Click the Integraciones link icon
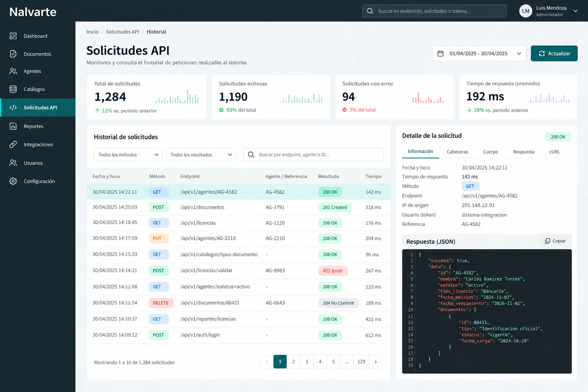The width and height of the screenshot is (588, 392). point(13,144)
